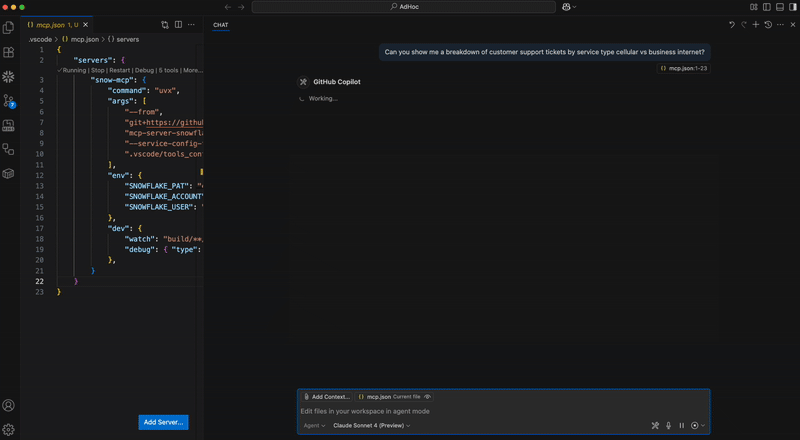Click the microphone voice input icon
Viewport: 800px width, 440px height.
coord(668,425)
